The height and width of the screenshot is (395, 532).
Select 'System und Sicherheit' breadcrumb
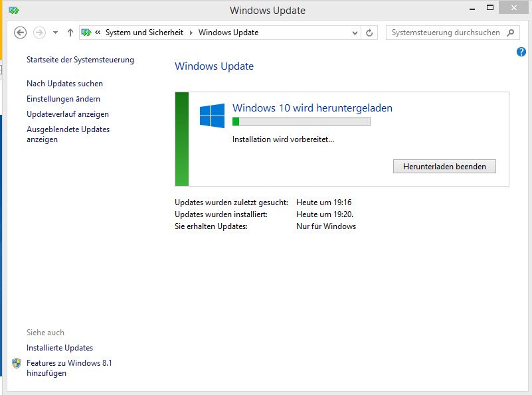pos(144,33)
